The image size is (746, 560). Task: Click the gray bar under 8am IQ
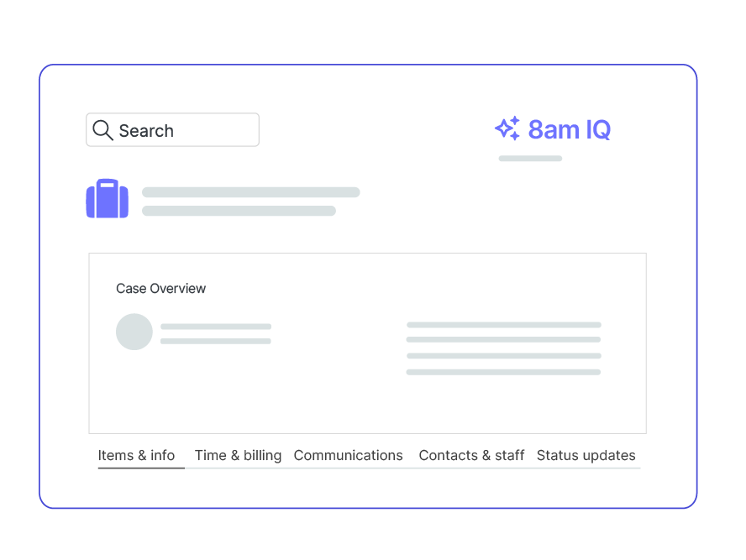[x=530, y=158]
